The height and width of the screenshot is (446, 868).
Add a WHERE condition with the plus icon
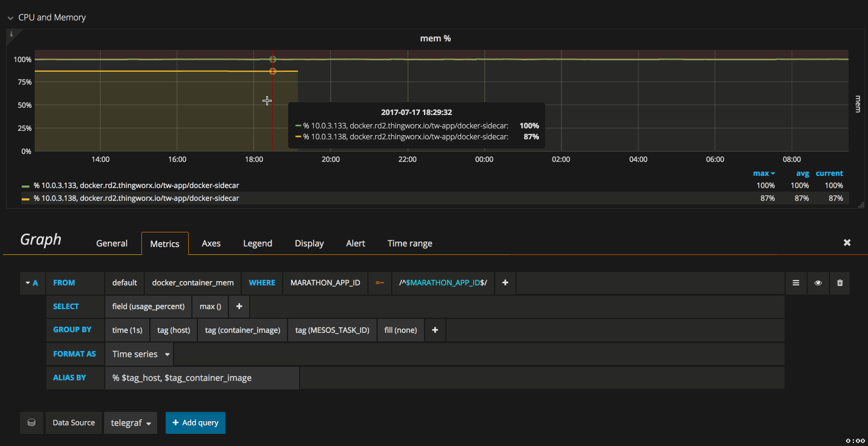505,283
